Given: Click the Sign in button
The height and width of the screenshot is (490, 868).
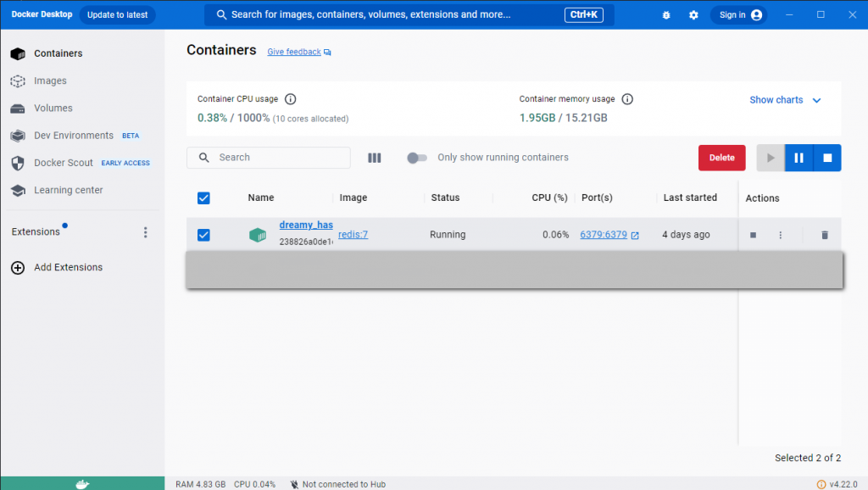Looking at the screenshot, I should 739,15.
